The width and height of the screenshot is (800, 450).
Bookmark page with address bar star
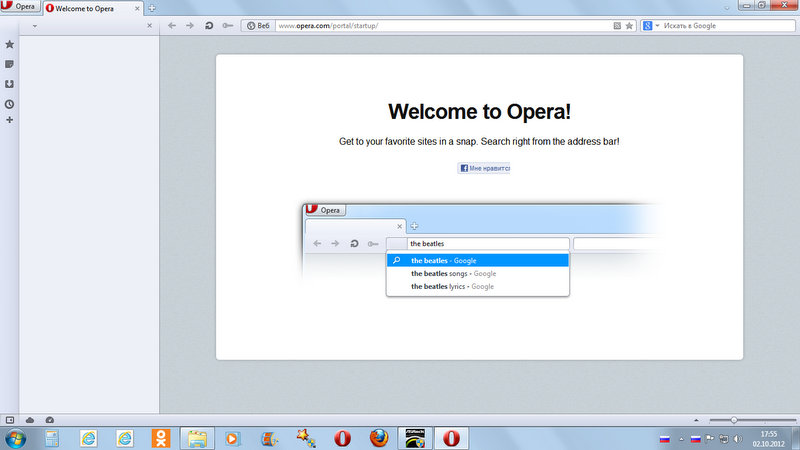[x=629, y=26]
